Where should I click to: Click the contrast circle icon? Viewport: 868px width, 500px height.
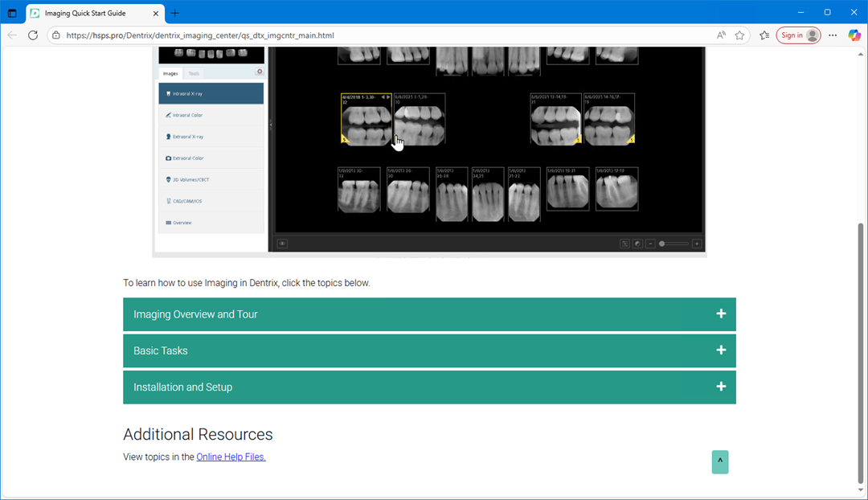(x=637, y=244)
